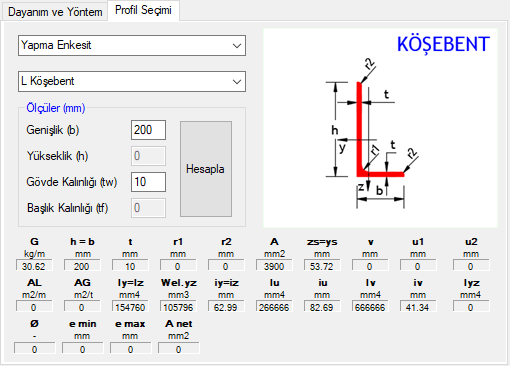This screenshot has height=366, width=510.
Task: Click the v value field
Action: (x=370, y=266)
